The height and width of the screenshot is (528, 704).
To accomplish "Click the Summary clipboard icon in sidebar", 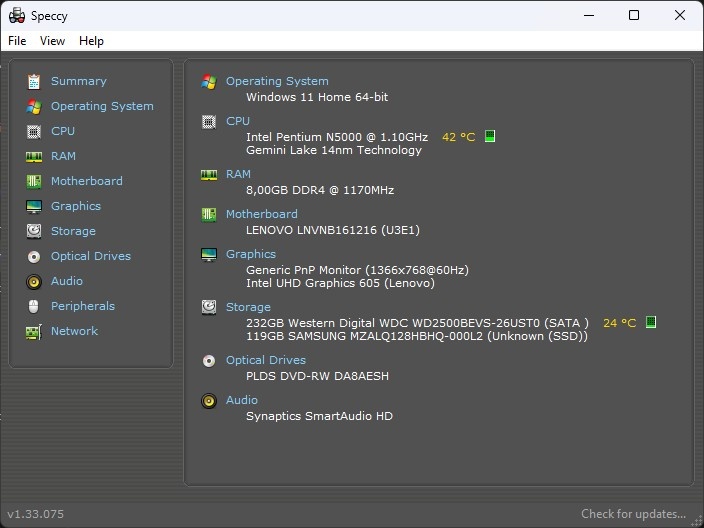I will coord(34,81).
